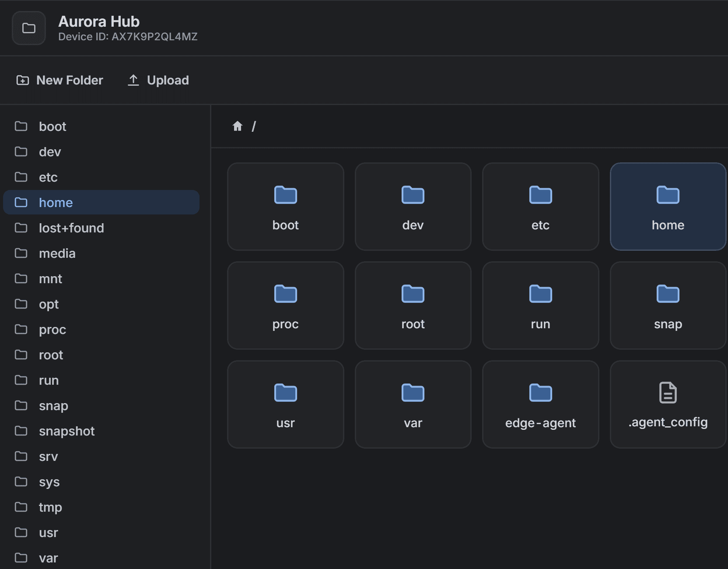Viewport: 728px width, 569px height.
Task: Select var in the sidebar tree
Action: [101, 558]
